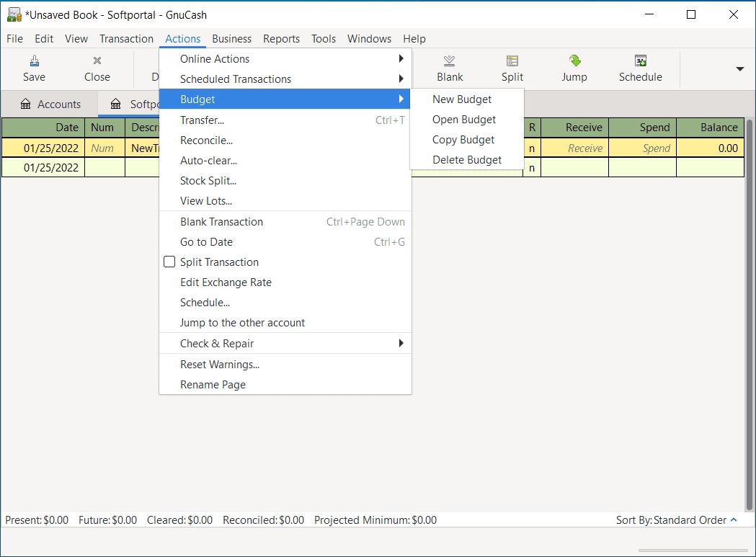Open the Tools menu

[324, 39]
